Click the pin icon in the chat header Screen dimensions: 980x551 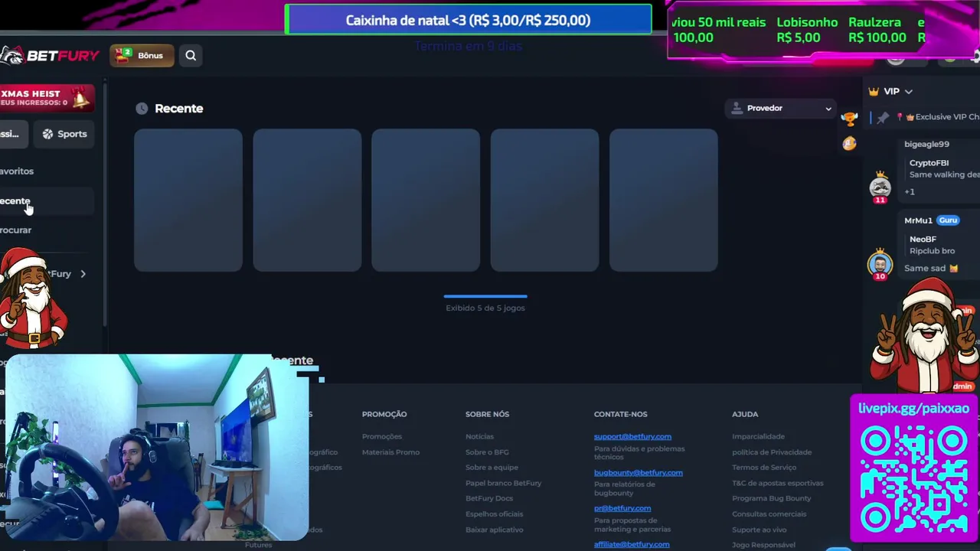(883, 117)
